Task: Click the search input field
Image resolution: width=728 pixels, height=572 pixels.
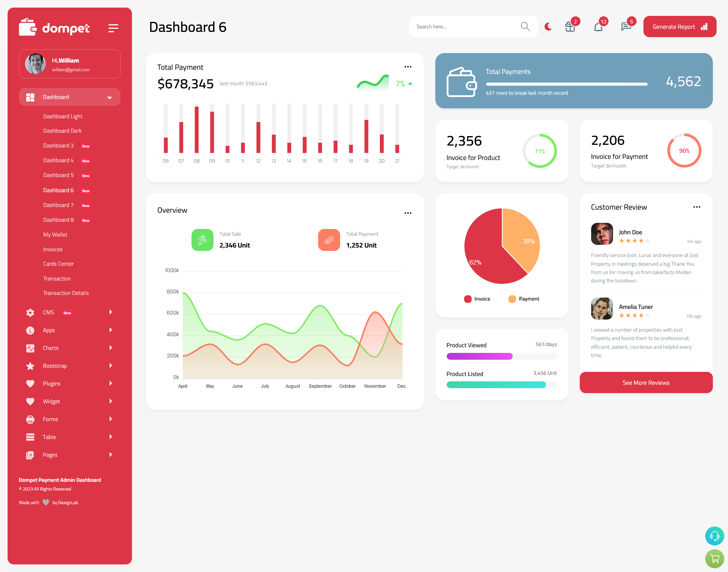Action: [469, 26]
